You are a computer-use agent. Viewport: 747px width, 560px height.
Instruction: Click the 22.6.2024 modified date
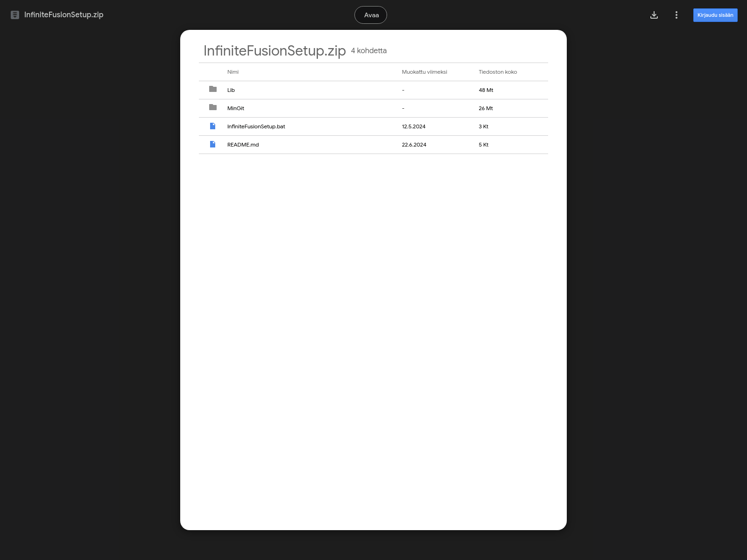(x=414, y=145)
